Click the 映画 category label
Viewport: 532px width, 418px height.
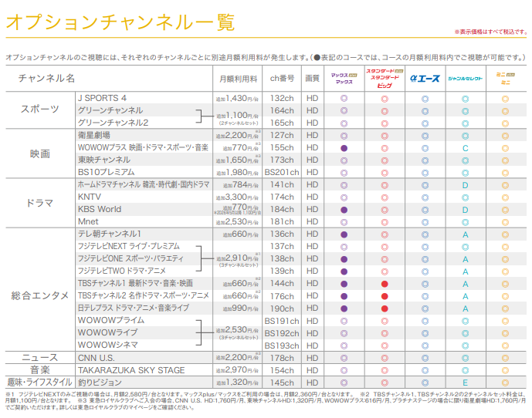pos(40,154)
